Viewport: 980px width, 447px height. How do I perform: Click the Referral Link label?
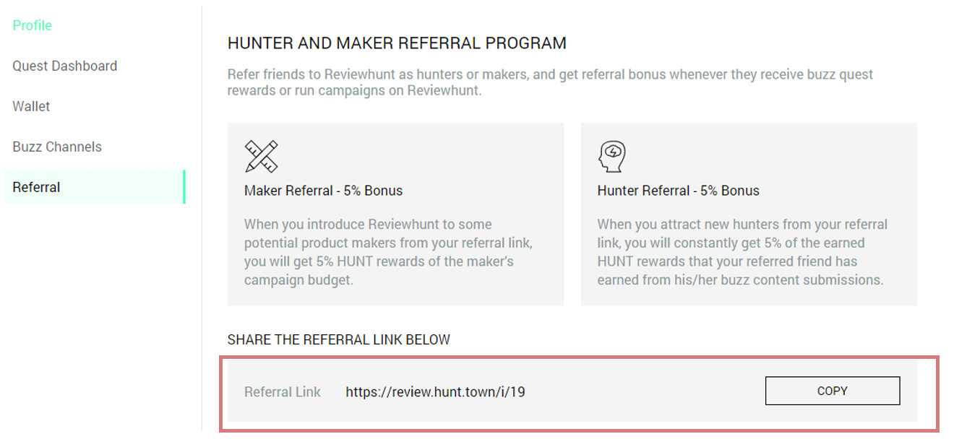(283, 392)
